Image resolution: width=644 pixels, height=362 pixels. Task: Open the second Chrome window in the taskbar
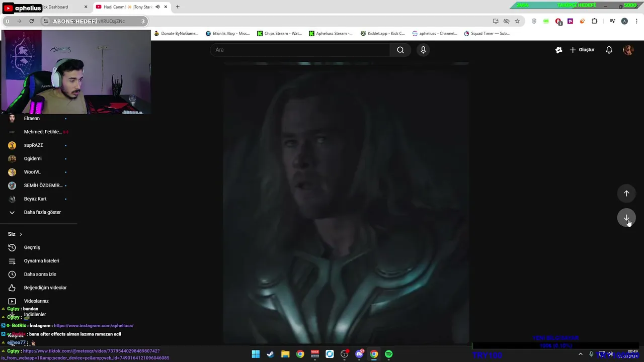(374, 354)
